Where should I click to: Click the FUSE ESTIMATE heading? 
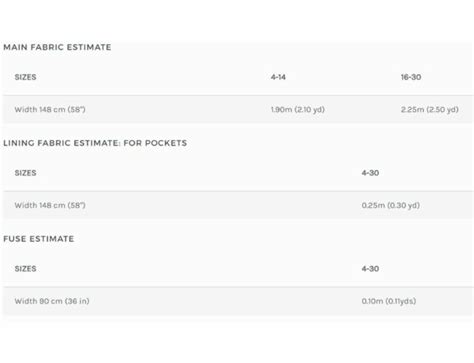click(39, 239)
